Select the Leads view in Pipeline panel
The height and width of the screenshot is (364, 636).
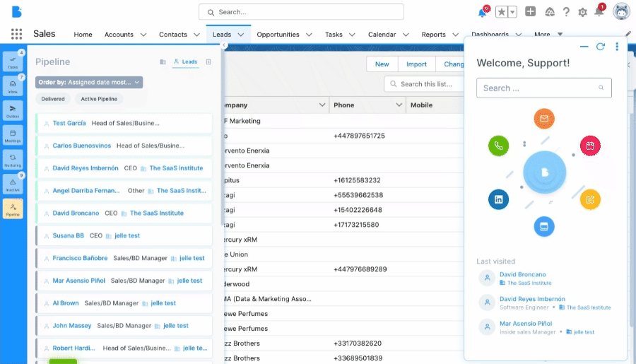point(185,62)
